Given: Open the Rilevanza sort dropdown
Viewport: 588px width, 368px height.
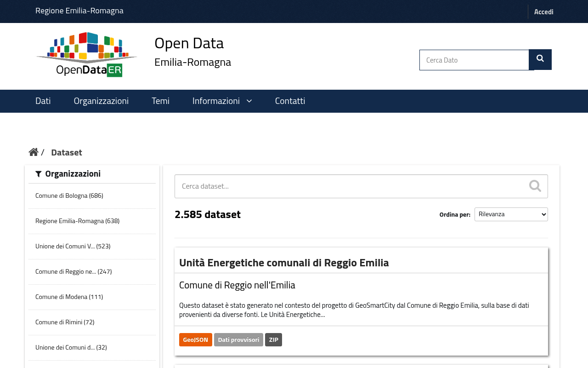Looking at the screenshot, I should pos(511,214).
